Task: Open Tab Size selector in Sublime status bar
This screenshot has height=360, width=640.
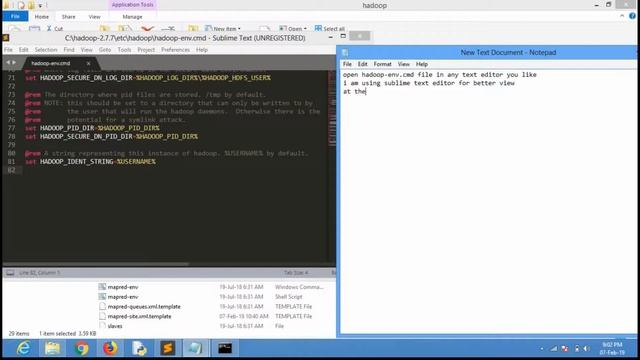Action: 296,273
